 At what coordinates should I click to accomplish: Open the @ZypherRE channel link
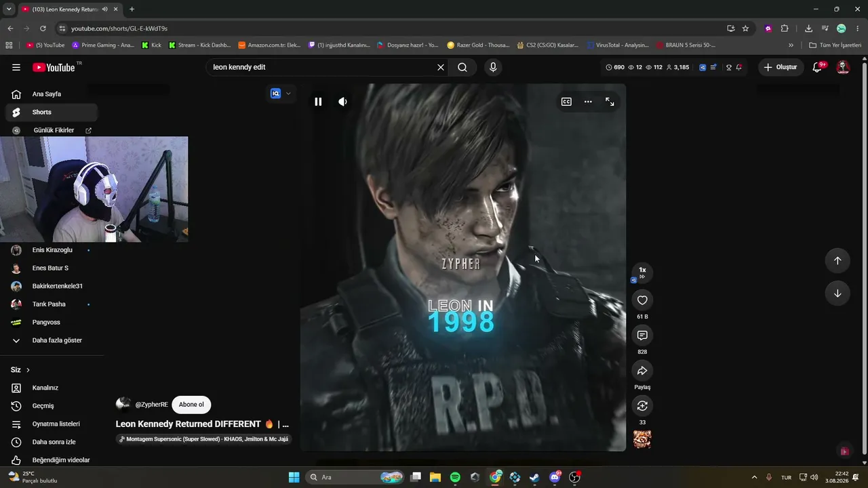pos(151,405)
